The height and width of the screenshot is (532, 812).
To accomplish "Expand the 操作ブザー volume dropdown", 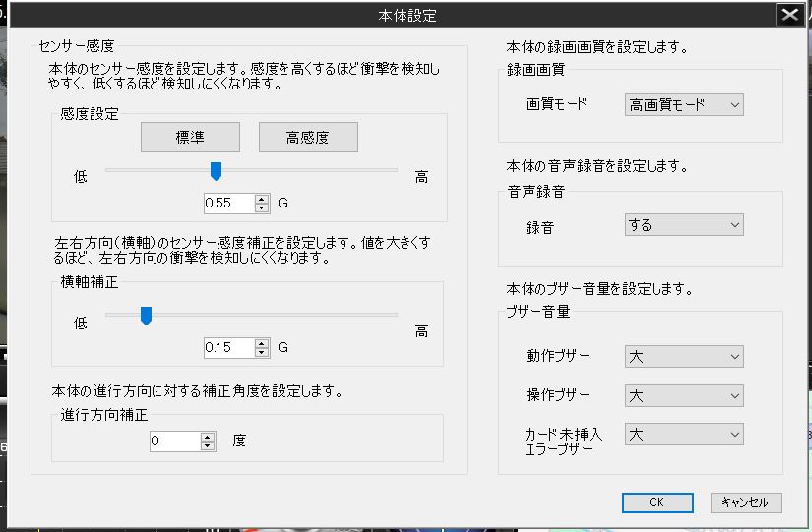I will pyautogui.click(x=684, y=395).
